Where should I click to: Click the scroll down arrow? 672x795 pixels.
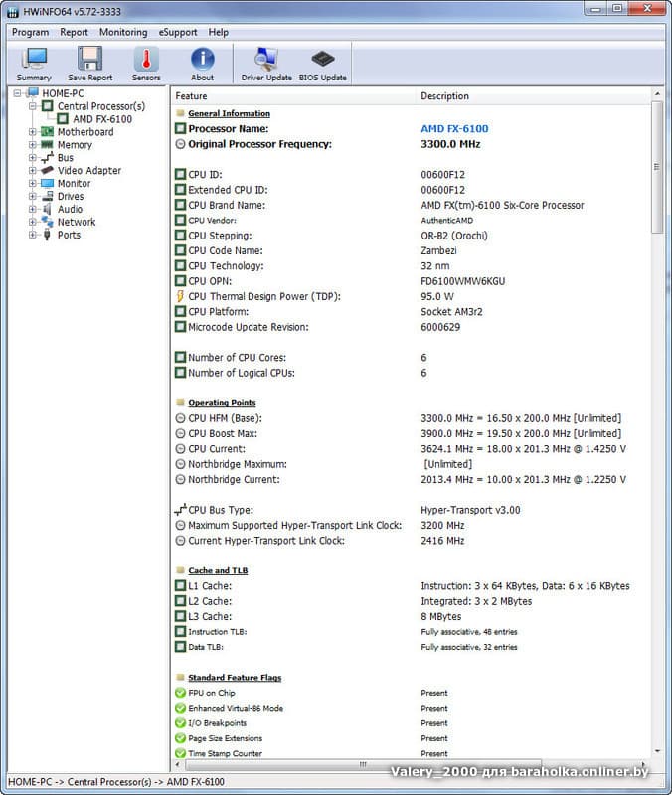click(x=657, y=751)
